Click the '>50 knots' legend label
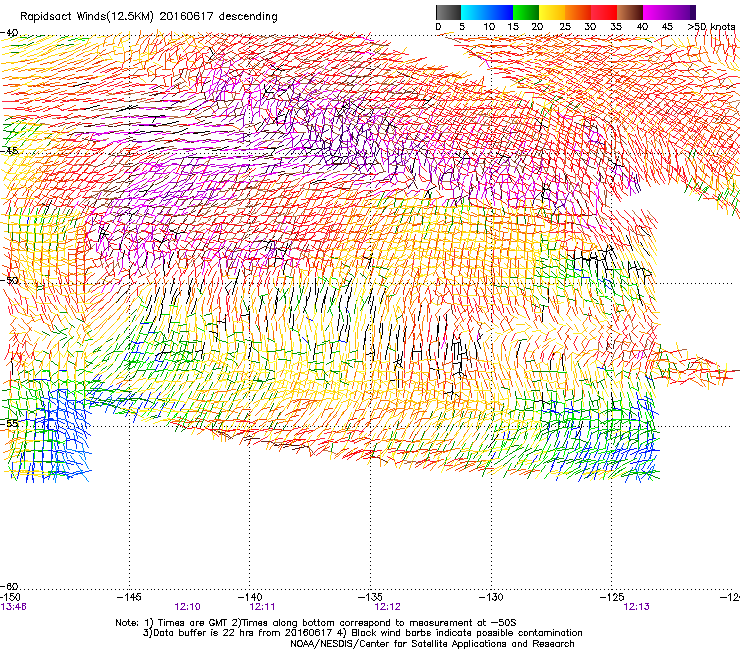The width and height of the screenshot is (740, 650). [x=712, y=27]
